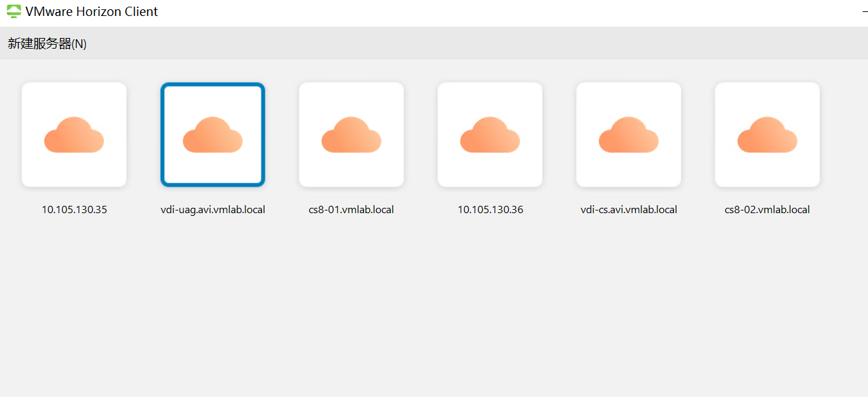
Task: Open the 10.105.130.36 server cloud icon
Action: click(x=490, y=135)
